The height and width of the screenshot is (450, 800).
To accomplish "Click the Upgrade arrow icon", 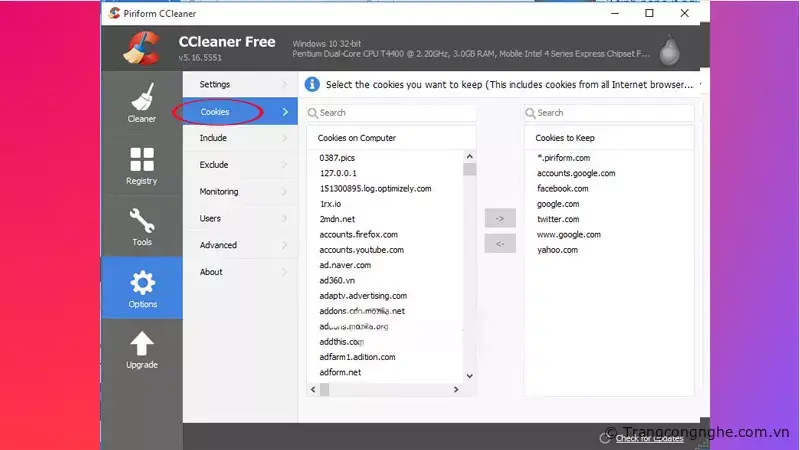I will tap(142, 344).
